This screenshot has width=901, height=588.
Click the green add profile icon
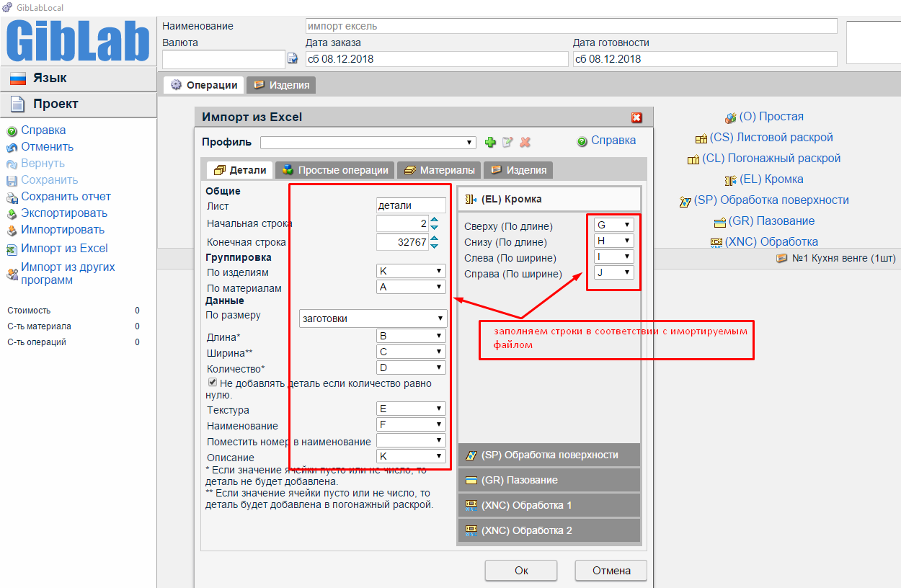[x=490, y=142]
